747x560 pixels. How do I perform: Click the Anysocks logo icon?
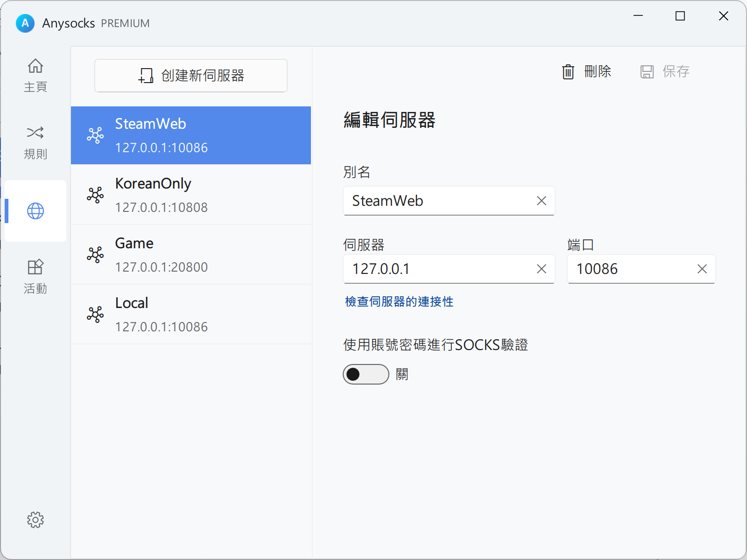(25, 23)
